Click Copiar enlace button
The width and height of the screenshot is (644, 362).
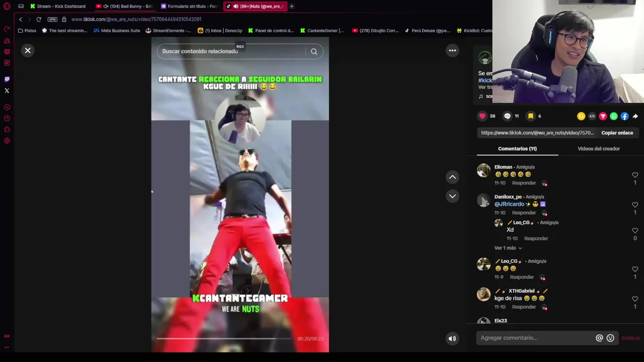pyautogui.click(x=617, y=133)
